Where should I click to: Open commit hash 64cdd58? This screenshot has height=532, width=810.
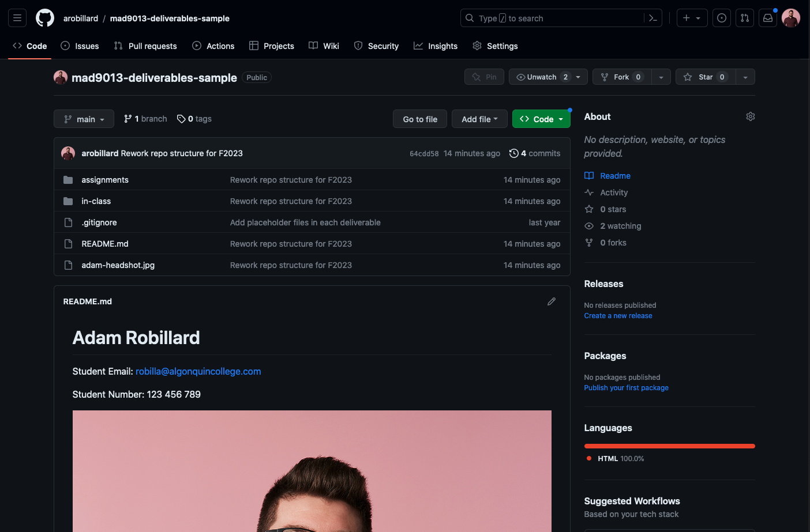click(x=424, y=153)
